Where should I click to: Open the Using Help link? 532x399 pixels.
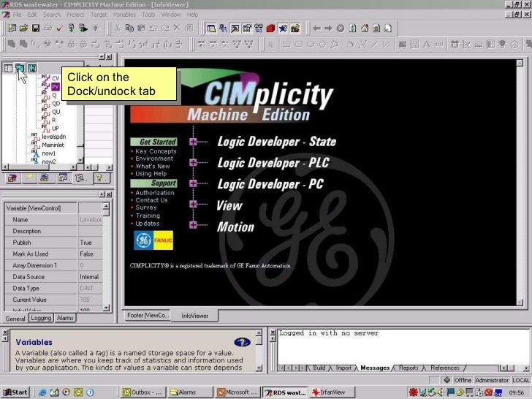pyautogui.click(x=151, y=174)
